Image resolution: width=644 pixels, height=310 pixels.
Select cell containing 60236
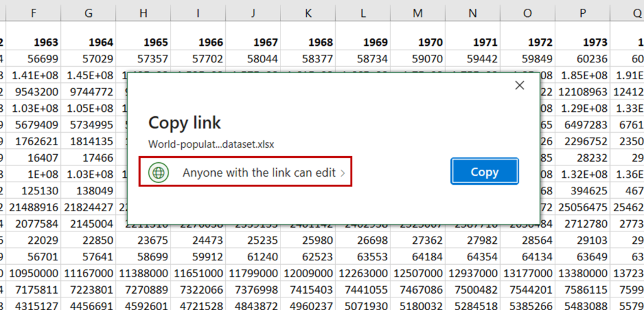(583, 58)
